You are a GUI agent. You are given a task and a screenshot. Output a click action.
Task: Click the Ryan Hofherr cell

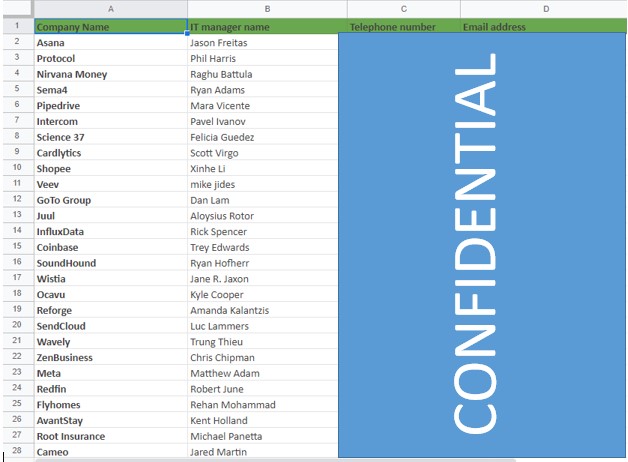coord(263,263)
